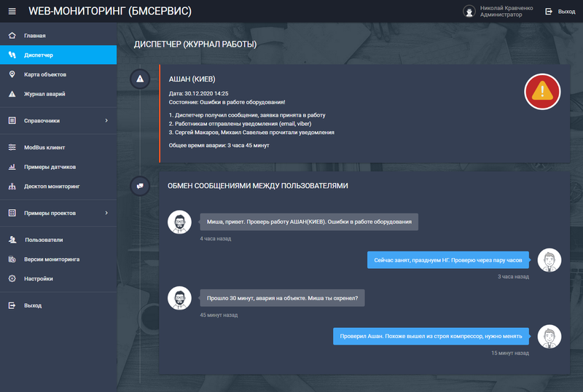Click the АШАН (КИЕВ) card title
This screenshot has height=392, width=583.
tap(192, 79)
